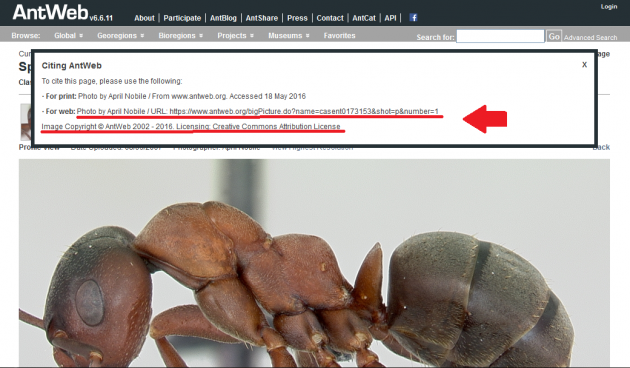Focus the Search for input field
This screenshot has height=368, width=630.
(x=500, y=36)
